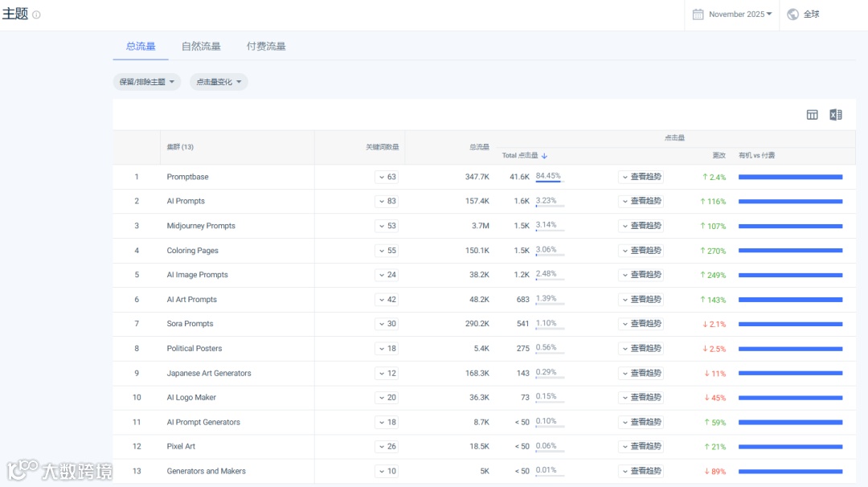Select the AI Prompt Generators cluster name

203,422
